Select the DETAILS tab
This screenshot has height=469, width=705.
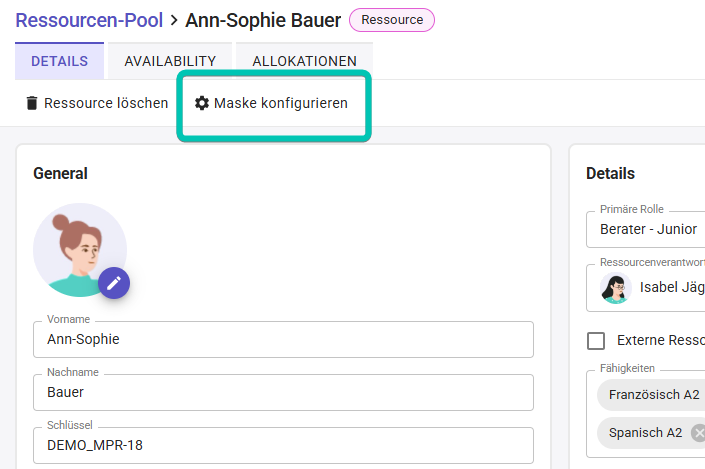[x=59, y=61]
